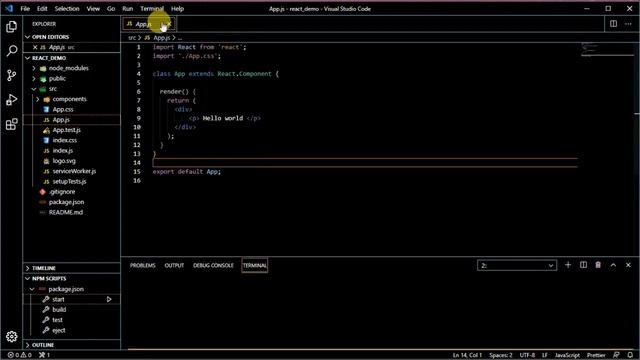640x360 pixels.
Task: Open setupTests.js in the file tree
Action: coord(69,181)
